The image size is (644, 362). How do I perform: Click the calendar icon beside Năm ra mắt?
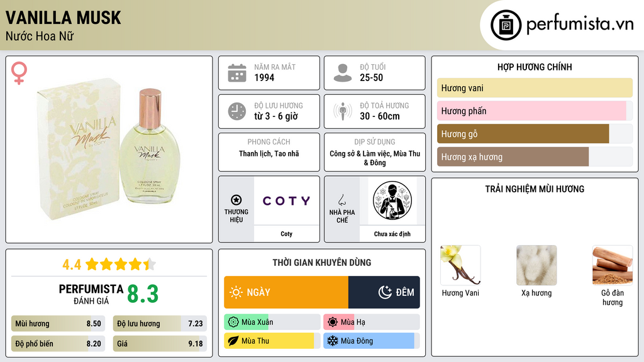pyautogui.click(x=237, y=73)
